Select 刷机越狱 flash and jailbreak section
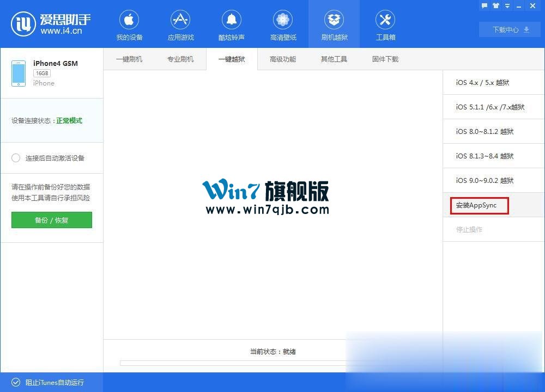The width and height of the screenshot is (545, 392). 334,24
